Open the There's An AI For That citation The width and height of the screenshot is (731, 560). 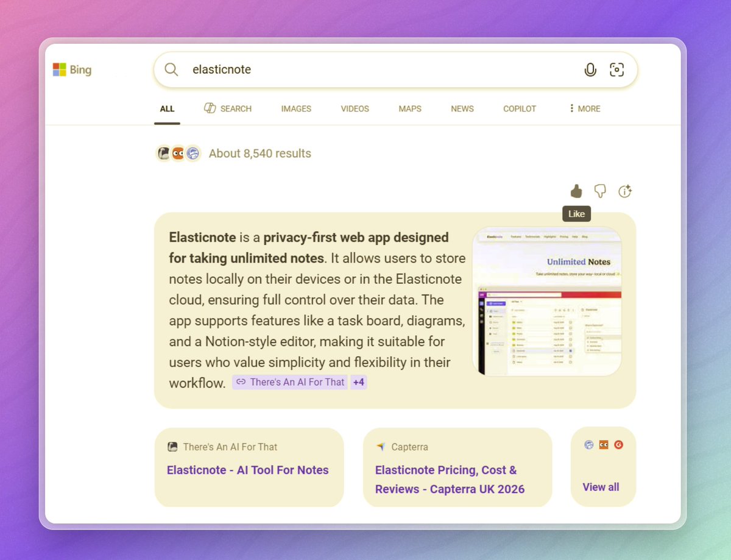click(290, 382)
